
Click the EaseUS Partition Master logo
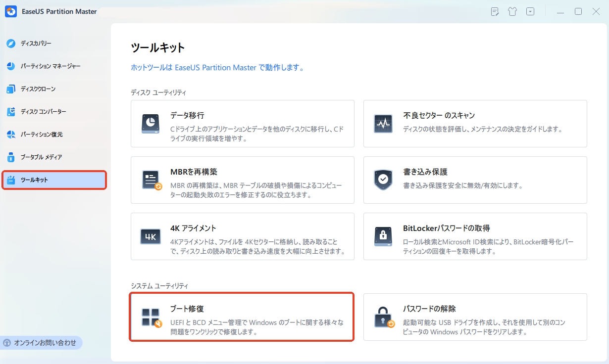11,11
